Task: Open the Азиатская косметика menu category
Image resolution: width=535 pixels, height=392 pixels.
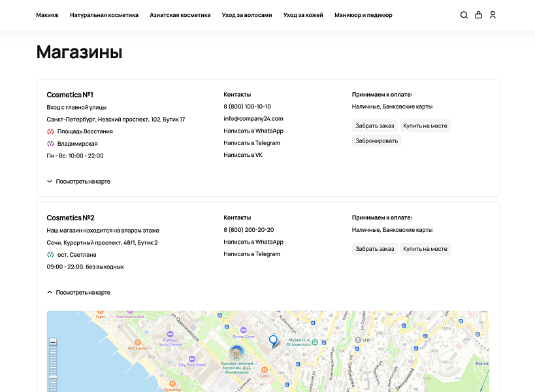Action: 180,15
